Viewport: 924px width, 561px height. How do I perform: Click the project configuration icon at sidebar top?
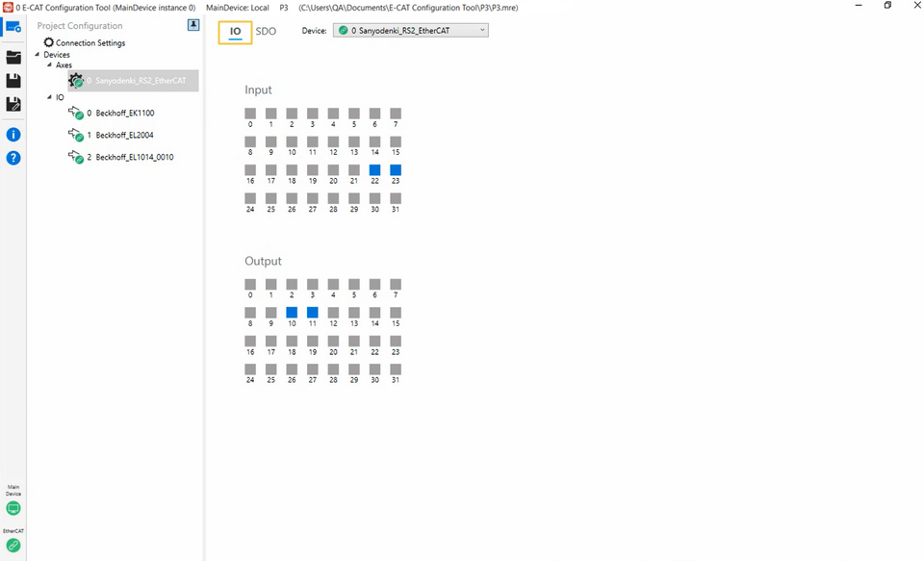click(x=13, y=27)
